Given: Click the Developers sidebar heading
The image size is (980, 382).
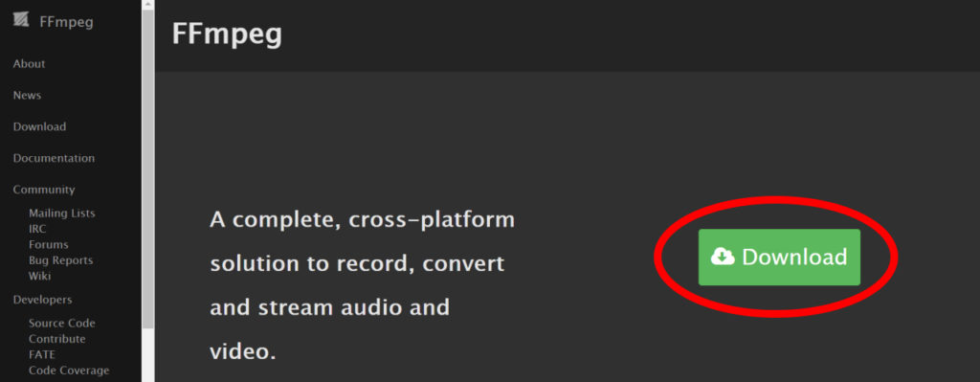Looking at the screenshot, I should [x=42, y=300].
